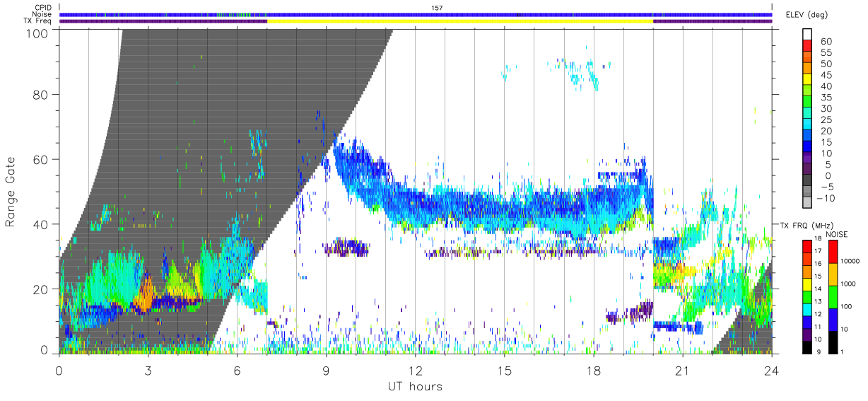Click the red swatch atop the ELEV color bar
This screenshot has width=868, height=401.
[807, 45]
